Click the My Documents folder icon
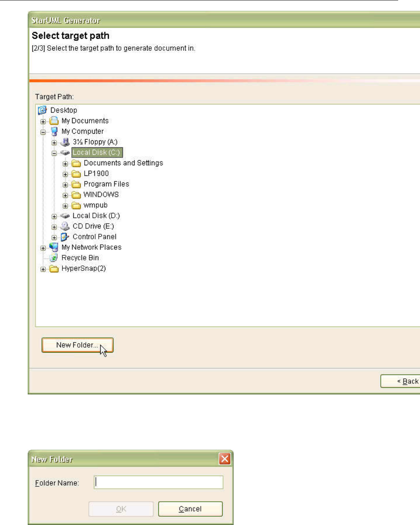Screen dimensions: 420x525 [x=54, y=121]
